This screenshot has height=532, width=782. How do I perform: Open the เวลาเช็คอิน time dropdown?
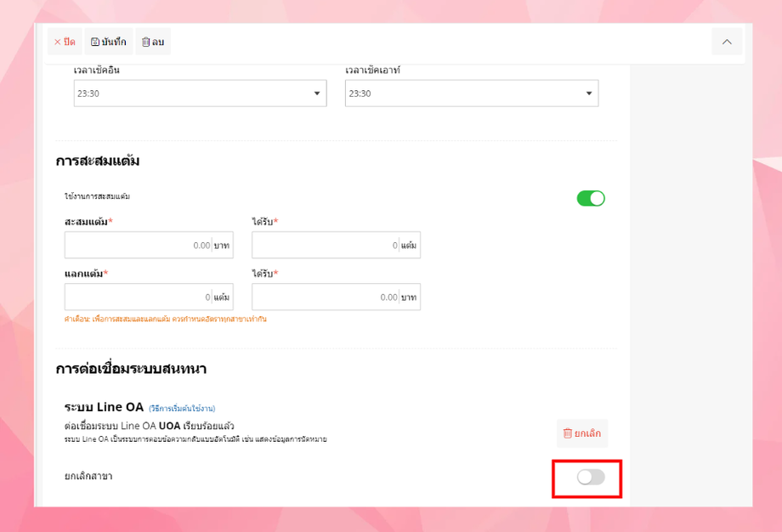[x=200, y=93]
